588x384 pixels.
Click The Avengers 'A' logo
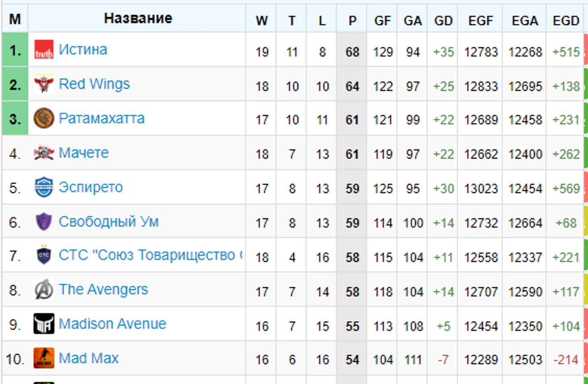coord(43,289)
